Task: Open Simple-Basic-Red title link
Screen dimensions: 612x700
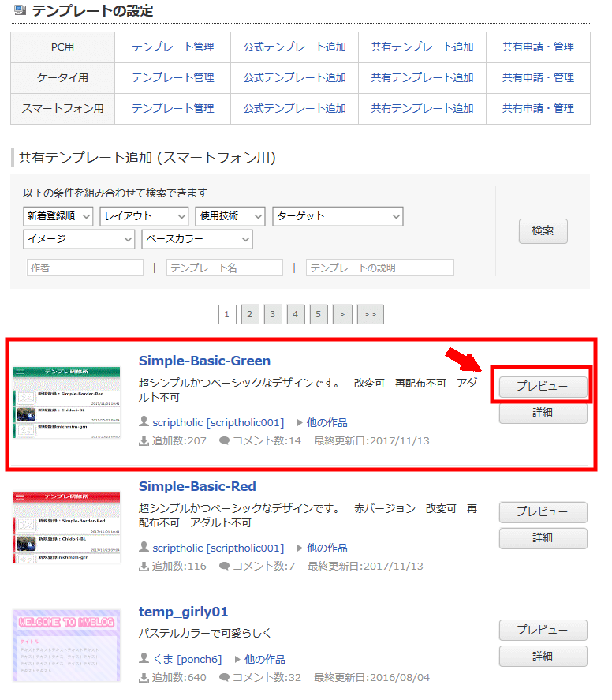Action: [x=197, y=486]
